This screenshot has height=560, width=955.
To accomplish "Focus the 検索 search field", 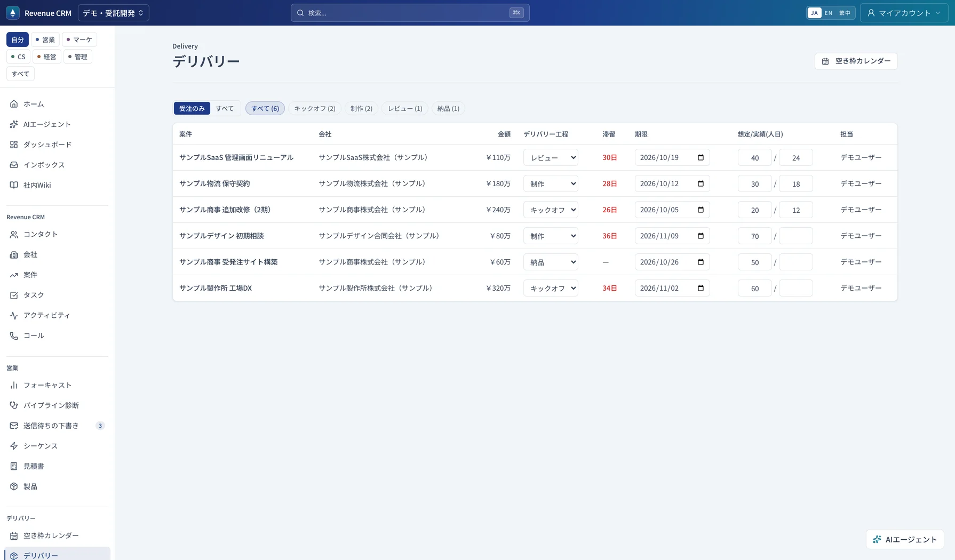I will point(410,13).
